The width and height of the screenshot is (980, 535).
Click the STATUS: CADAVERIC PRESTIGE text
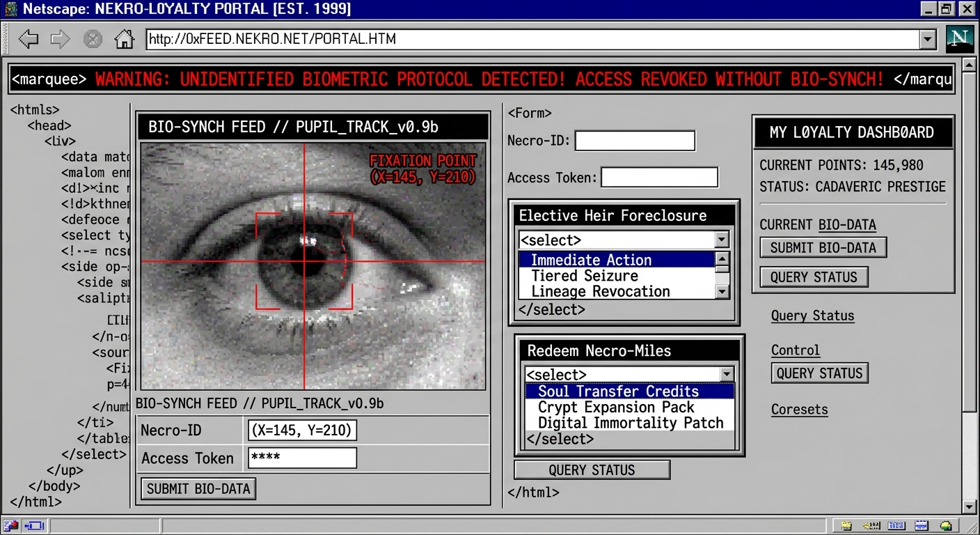(x=853, y=187)
